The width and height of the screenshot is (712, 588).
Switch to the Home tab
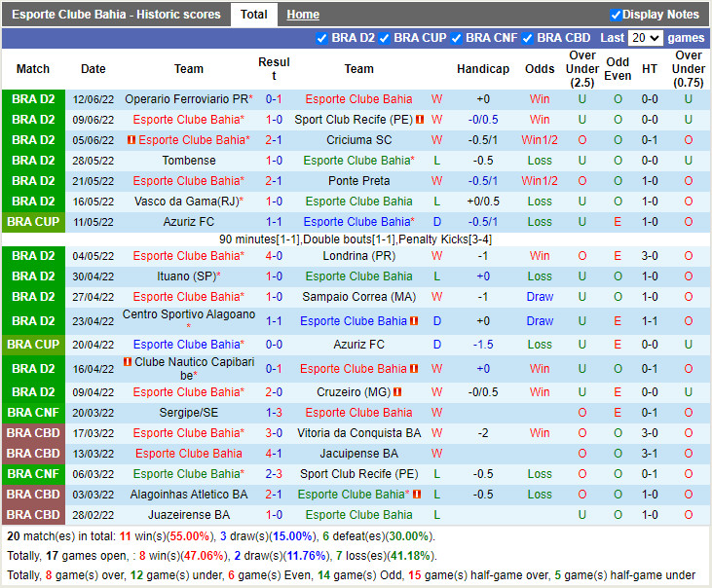303,15
